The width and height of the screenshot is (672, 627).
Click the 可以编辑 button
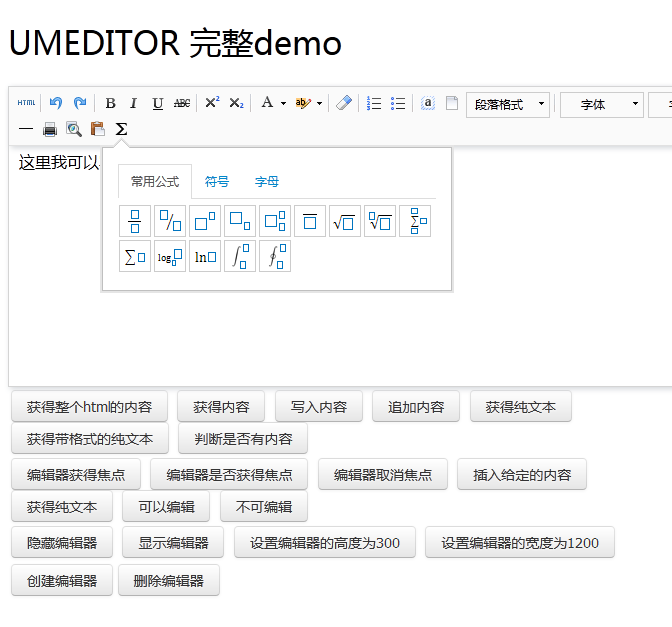pos(166,507)
